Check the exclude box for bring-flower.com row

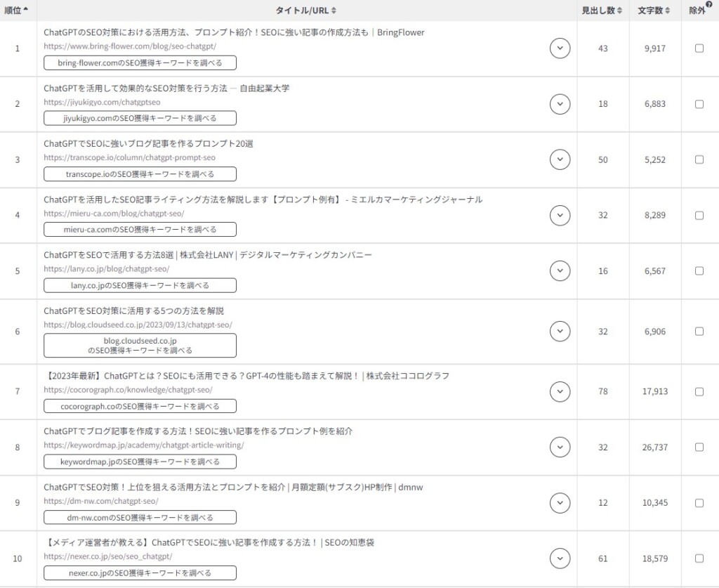click(x=699, y=48)
